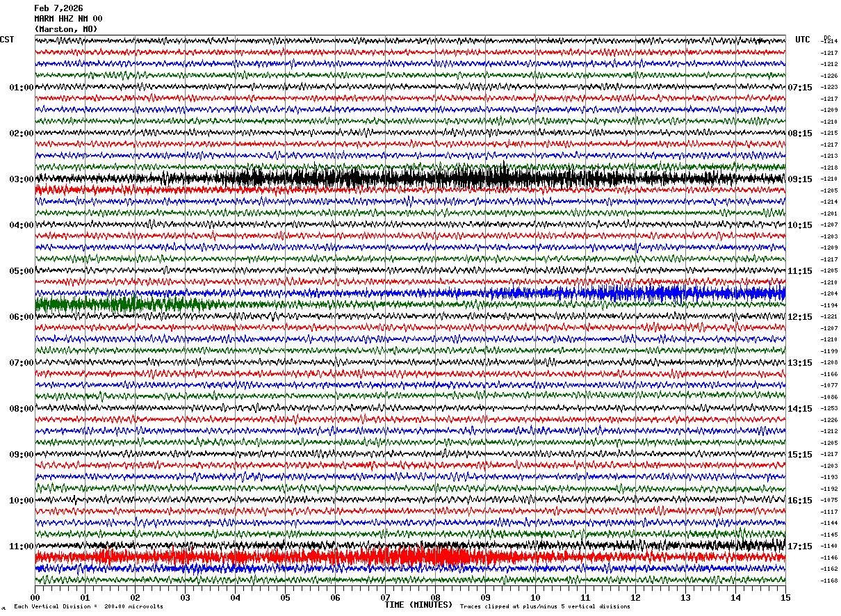Click the 11:15 UTC time label
Viewport: 841px width, 616px height.
point(800,271)
